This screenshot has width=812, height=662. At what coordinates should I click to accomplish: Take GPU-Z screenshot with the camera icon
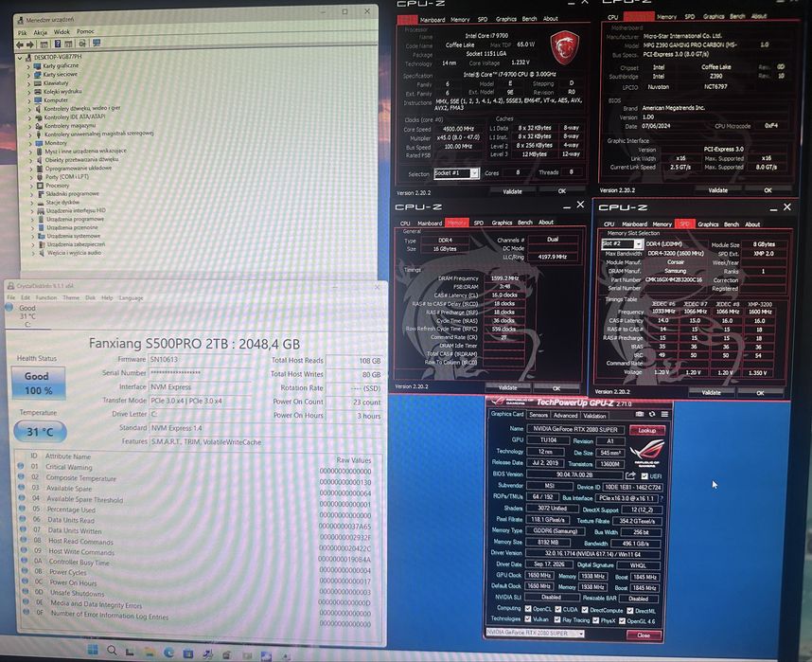click(x=640, y=414)
